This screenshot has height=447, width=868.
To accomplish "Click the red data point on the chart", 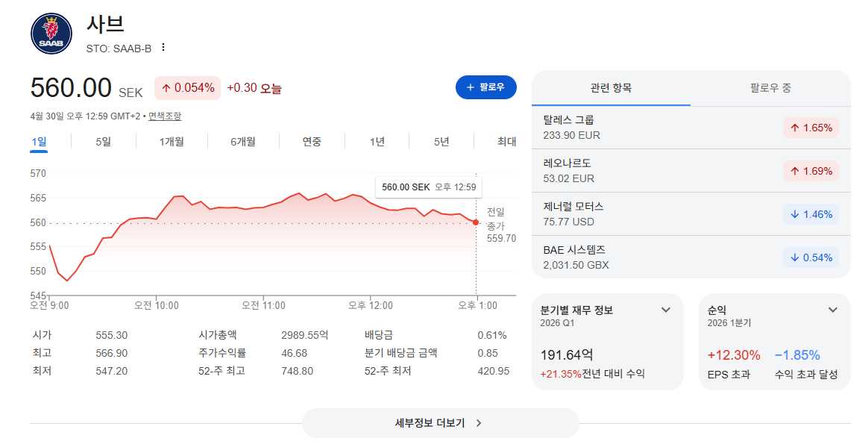I will [x=476, y=222].
